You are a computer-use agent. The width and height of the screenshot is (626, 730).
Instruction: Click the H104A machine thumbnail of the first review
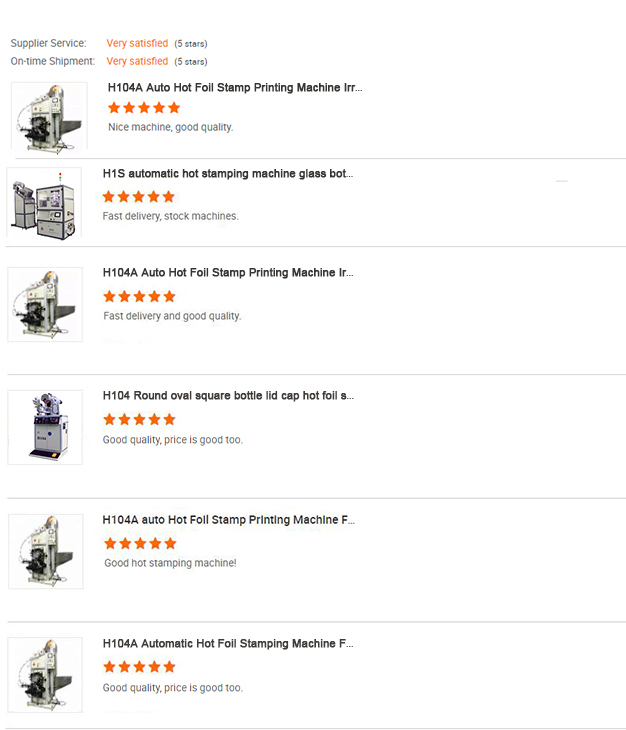(48, 117)
